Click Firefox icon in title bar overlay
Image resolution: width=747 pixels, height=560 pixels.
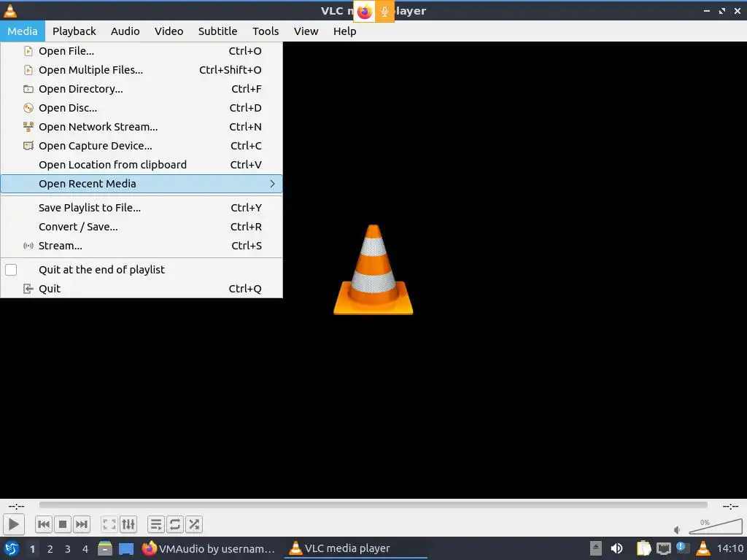click(x=365, y=12)
